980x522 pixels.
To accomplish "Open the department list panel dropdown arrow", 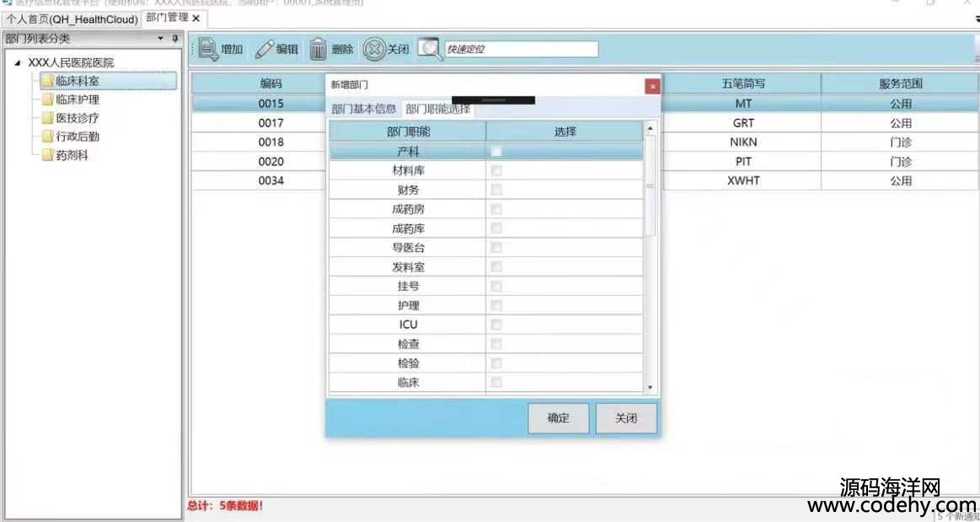I will [x=161, y=39].
